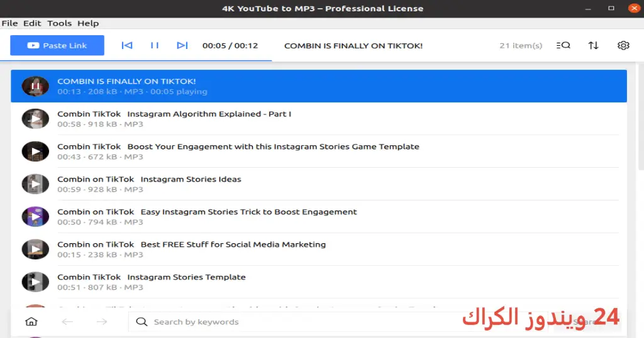This screenshot has height=338, width=644.
Task: Select the playing COMBIN IS FINALLY ON TIKTOK row title
Action: (126, 81)
